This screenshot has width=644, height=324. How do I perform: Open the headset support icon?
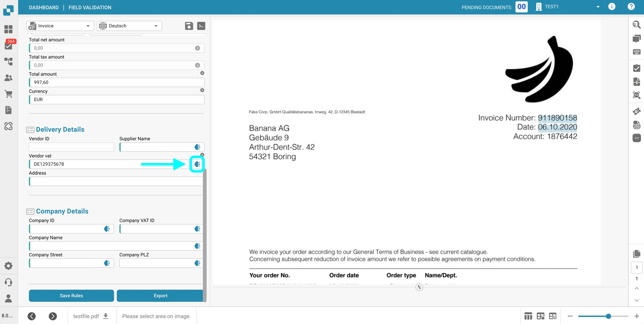[x=9, y=282]
